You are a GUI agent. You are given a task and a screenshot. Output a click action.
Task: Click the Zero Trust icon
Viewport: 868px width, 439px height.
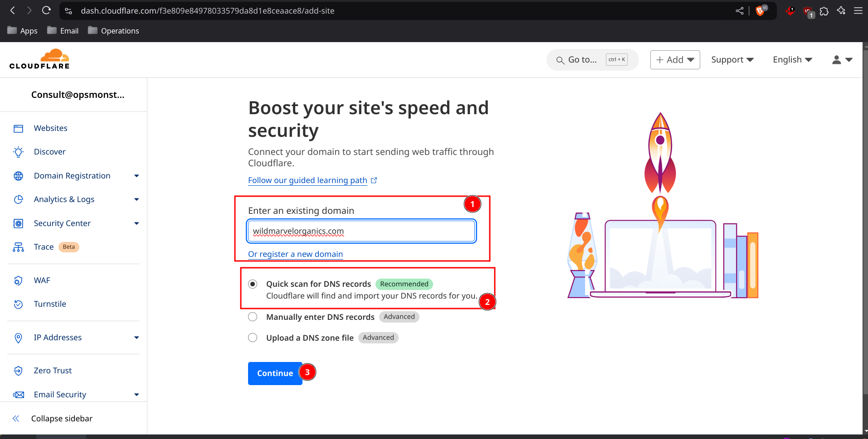[18, 371]
